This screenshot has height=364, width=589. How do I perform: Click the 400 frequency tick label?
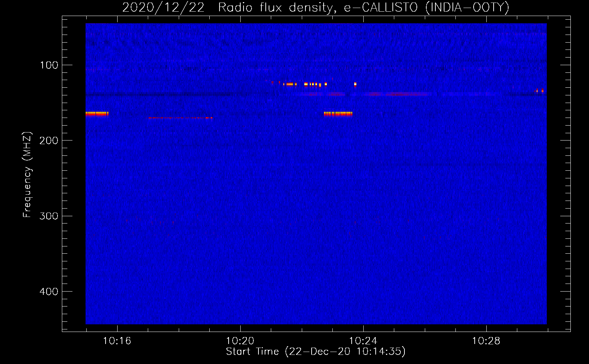[49, 292]
